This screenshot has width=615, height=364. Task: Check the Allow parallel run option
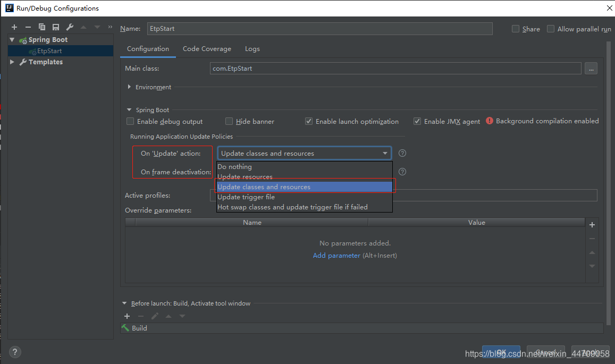pos(551,29)
